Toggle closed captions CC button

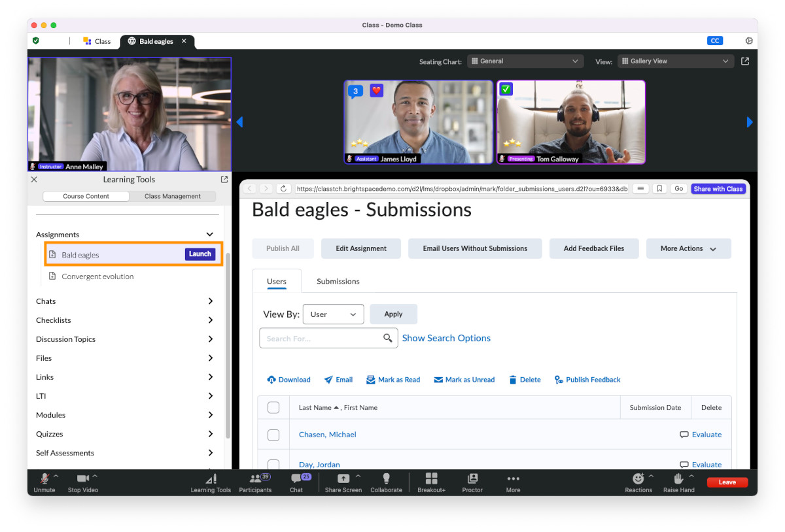[714, 41]
